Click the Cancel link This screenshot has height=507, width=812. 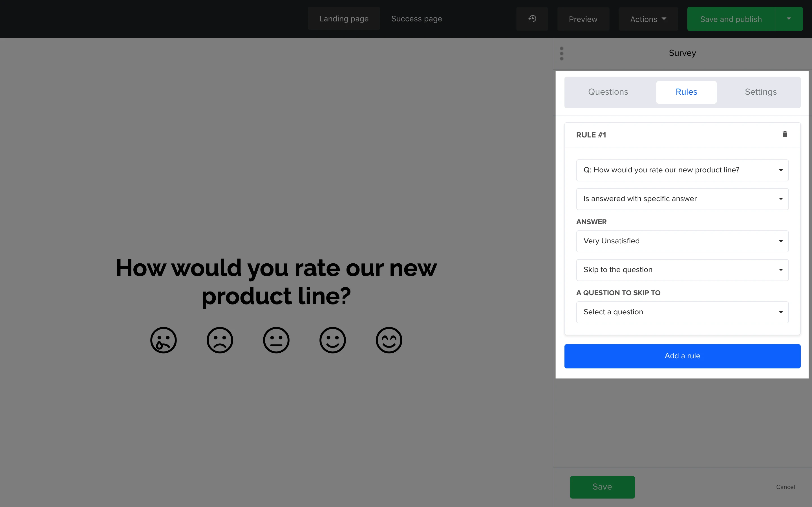(785, 487)
